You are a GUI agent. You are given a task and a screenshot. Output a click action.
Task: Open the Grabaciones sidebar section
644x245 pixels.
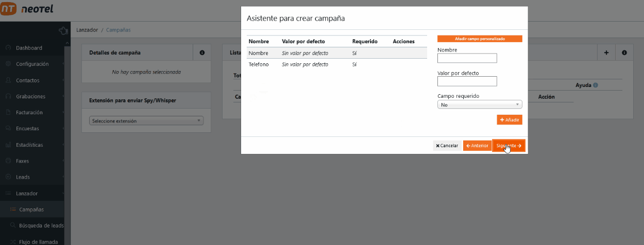tap(30, 96)
